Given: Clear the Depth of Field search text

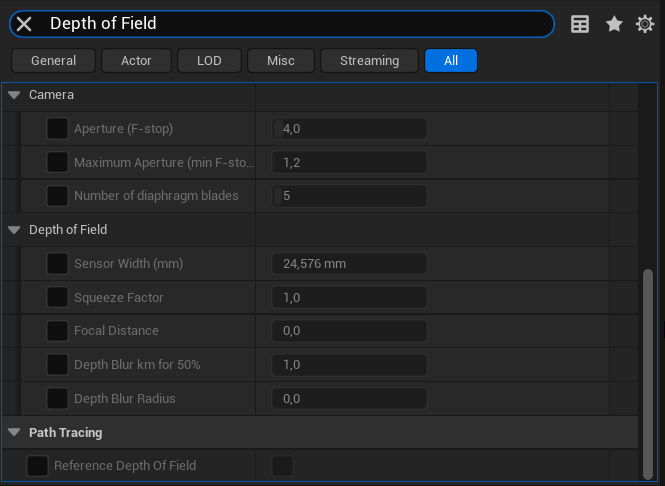Looking at the screenshot, I should (x=24, y=24).
